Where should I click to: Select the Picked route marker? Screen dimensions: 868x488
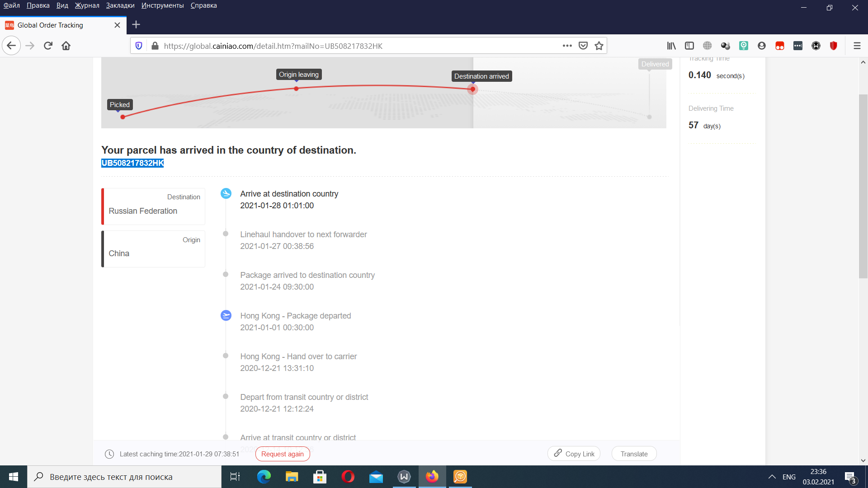120,105
